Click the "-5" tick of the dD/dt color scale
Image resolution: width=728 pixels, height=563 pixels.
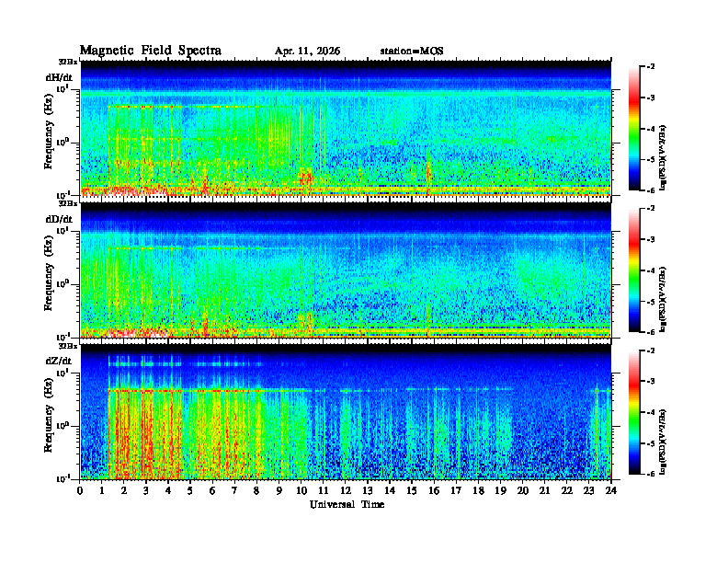pyautogui.click(x=652, y=302)
